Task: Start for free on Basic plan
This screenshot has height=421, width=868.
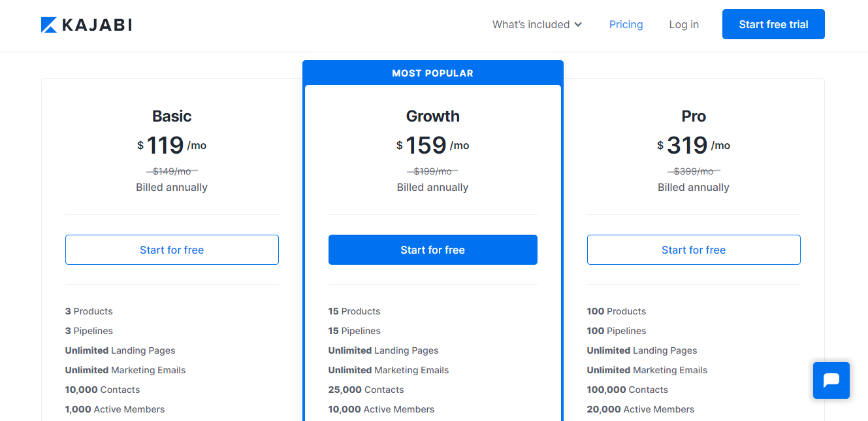Action: coord(172,250)
